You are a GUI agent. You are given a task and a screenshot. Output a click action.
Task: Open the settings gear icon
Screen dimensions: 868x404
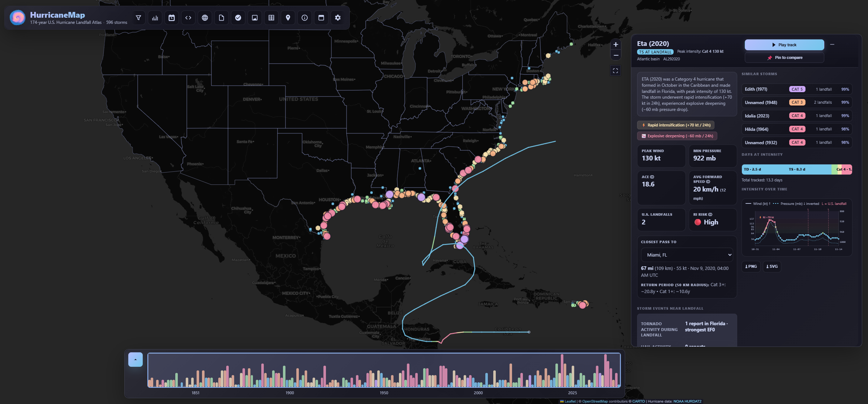338,18
